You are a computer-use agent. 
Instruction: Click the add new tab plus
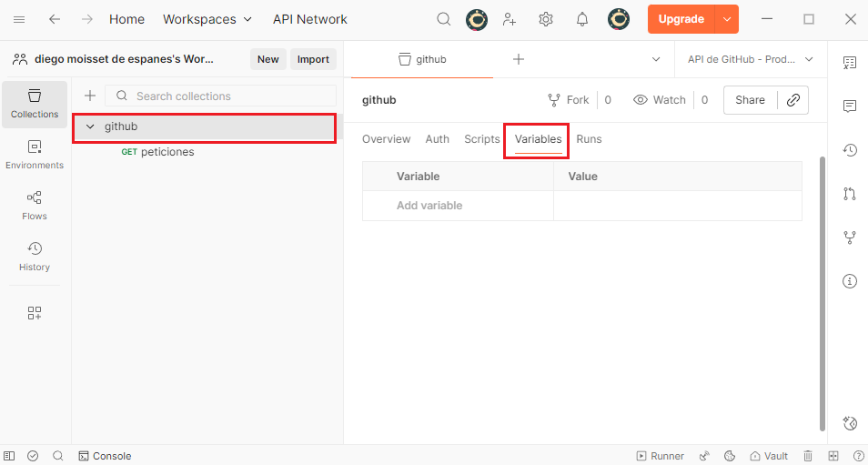tap(519, 59)
